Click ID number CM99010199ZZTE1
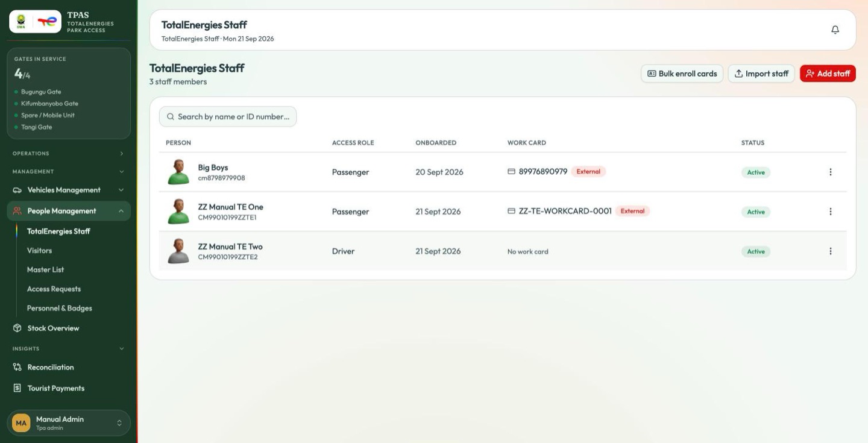 coord(227,218)
